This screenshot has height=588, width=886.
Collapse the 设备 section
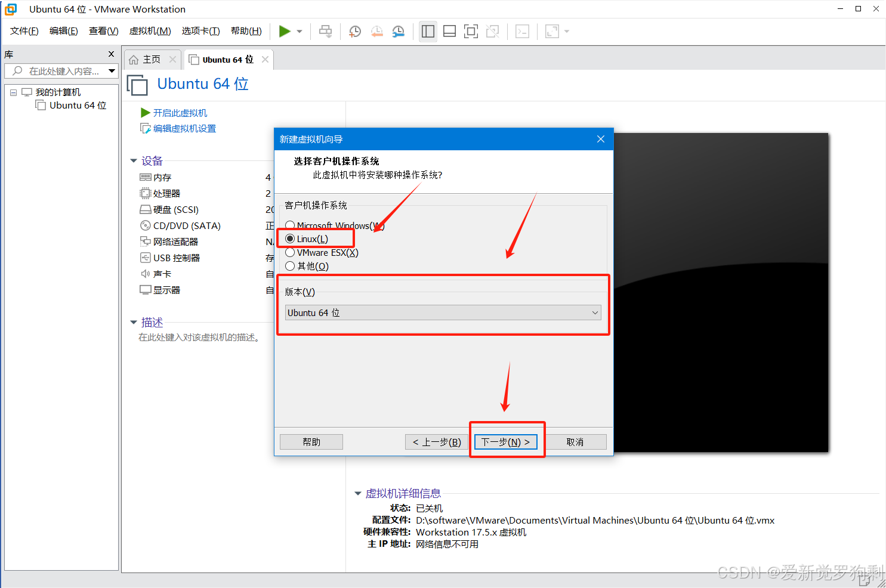[x=134, y=161]
